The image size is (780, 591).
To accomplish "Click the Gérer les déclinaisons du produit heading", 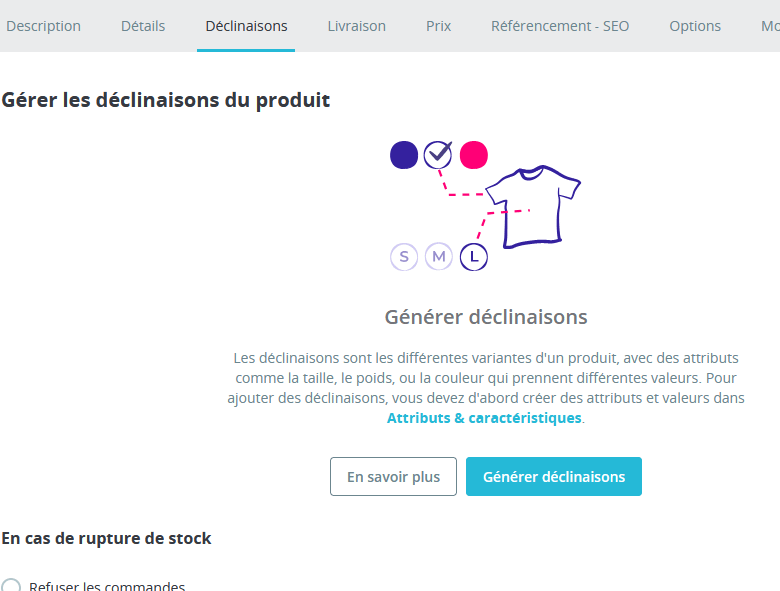I will [166, 100].
